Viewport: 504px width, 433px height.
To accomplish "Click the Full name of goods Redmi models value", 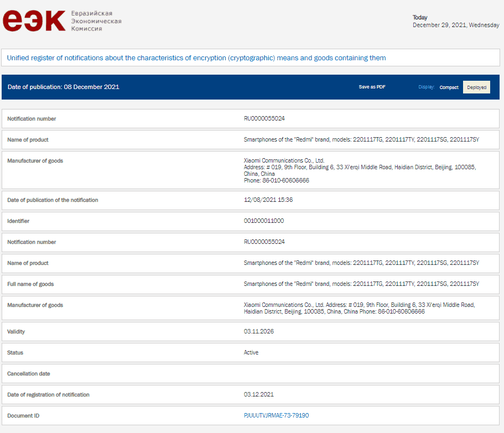I will [x=361, y=284].
